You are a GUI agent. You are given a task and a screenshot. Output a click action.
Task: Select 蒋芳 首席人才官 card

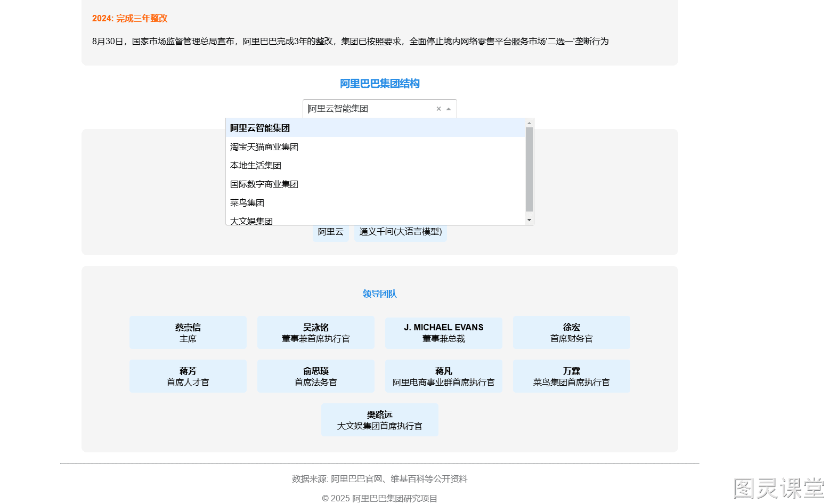point(188,377)
